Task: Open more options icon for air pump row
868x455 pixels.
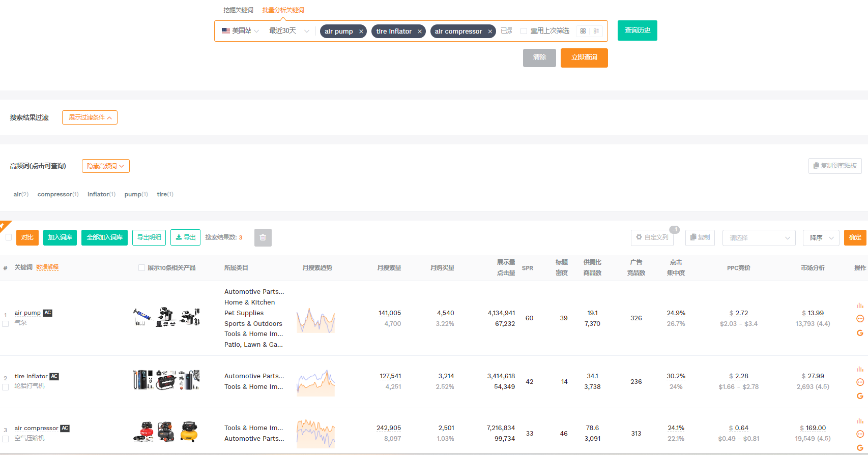Action: 860,319
